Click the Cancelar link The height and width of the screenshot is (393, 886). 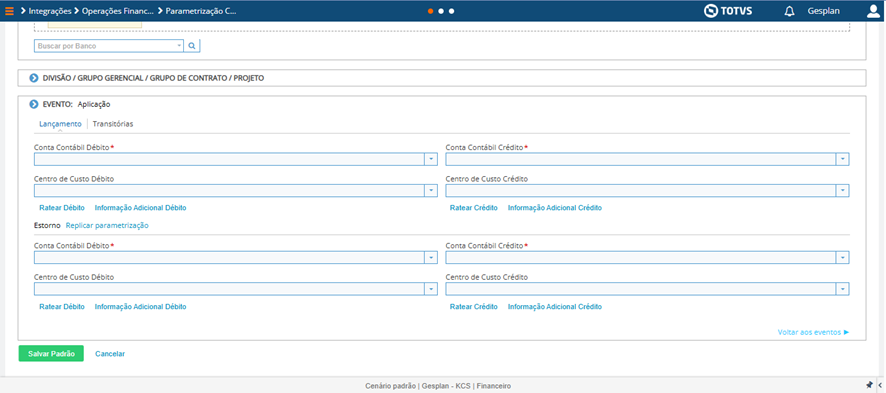[110, 353]
